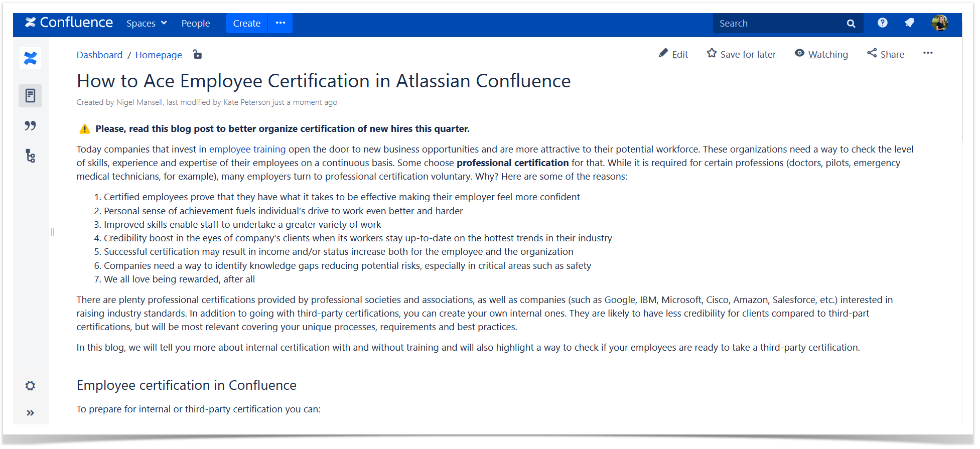Click list item starting 'Successful certification may result'
Screen dimensions: 980x449
pyautogui.click(x=339, y=252)
